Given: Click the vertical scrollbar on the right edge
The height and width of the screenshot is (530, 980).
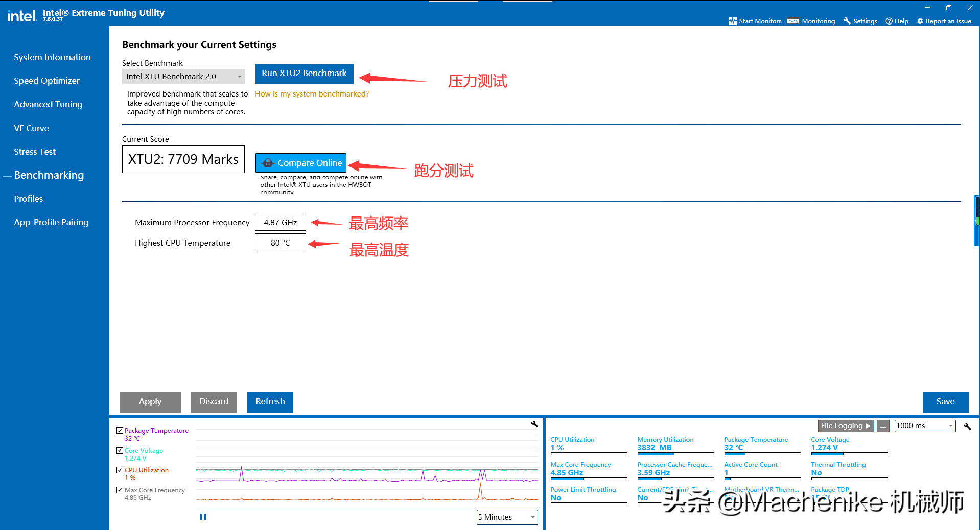Looking at the screenshot, I should [977, 220].
